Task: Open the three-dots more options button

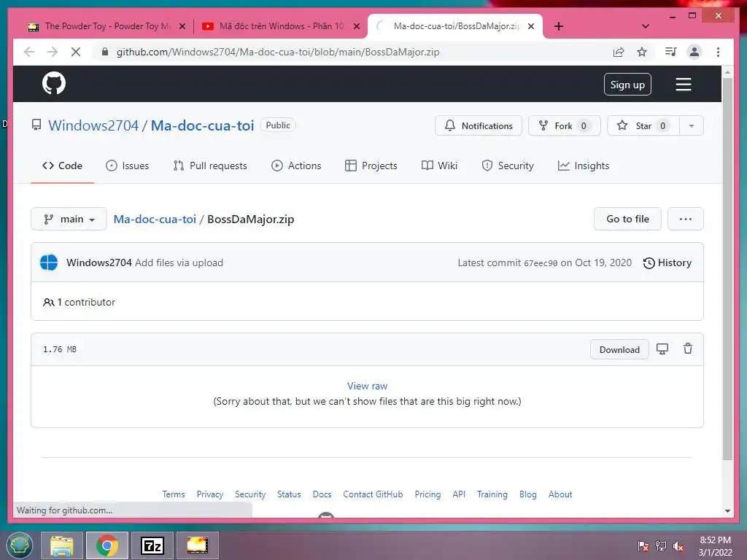Action: pos(686,219)
